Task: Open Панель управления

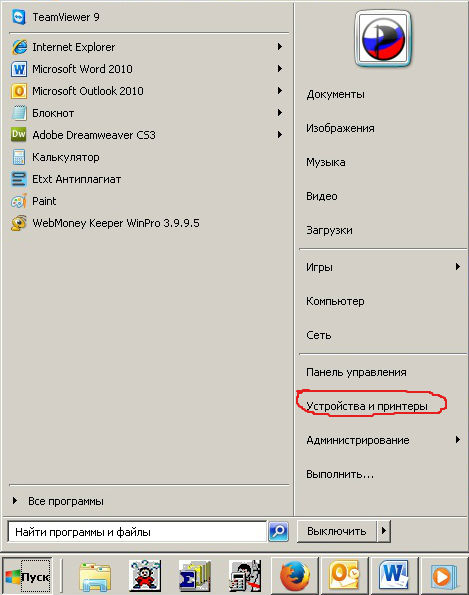Action: 356,372
